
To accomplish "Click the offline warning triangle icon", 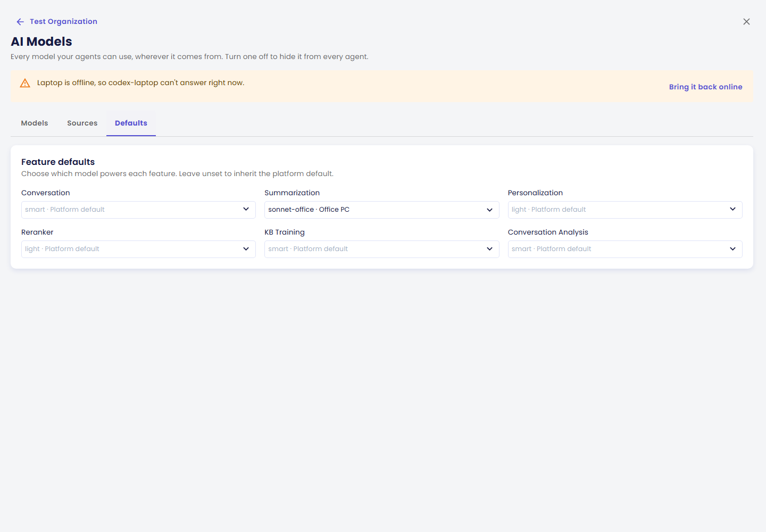I will point(25,83).
